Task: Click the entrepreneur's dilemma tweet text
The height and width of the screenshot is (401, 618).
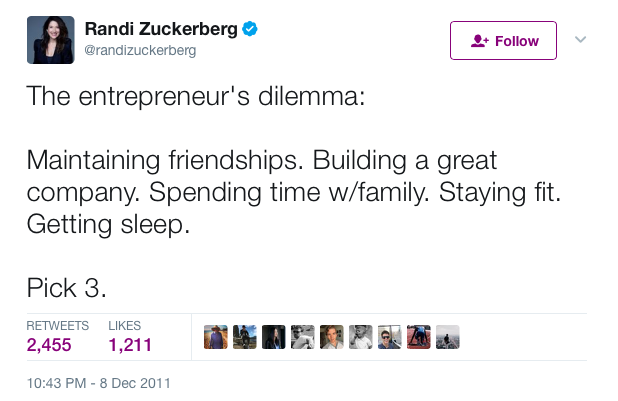Action: 294,192
